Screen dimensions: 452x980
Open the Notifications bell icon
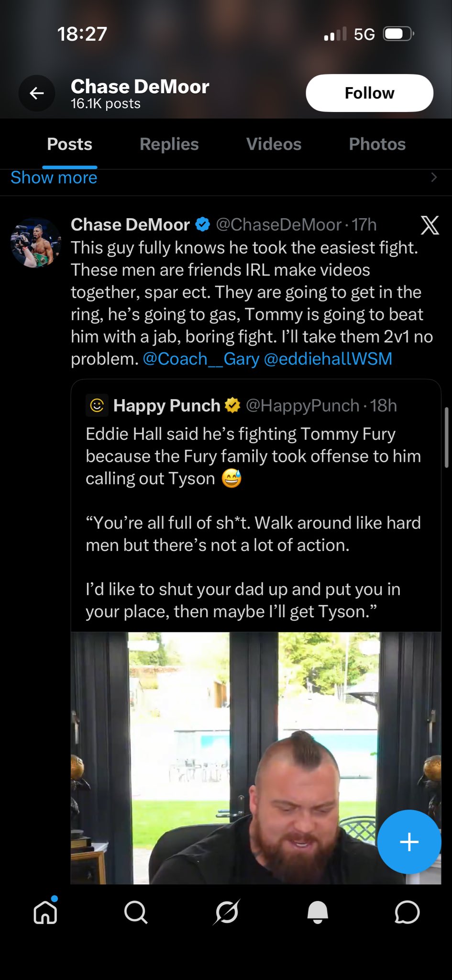[318, 912]
